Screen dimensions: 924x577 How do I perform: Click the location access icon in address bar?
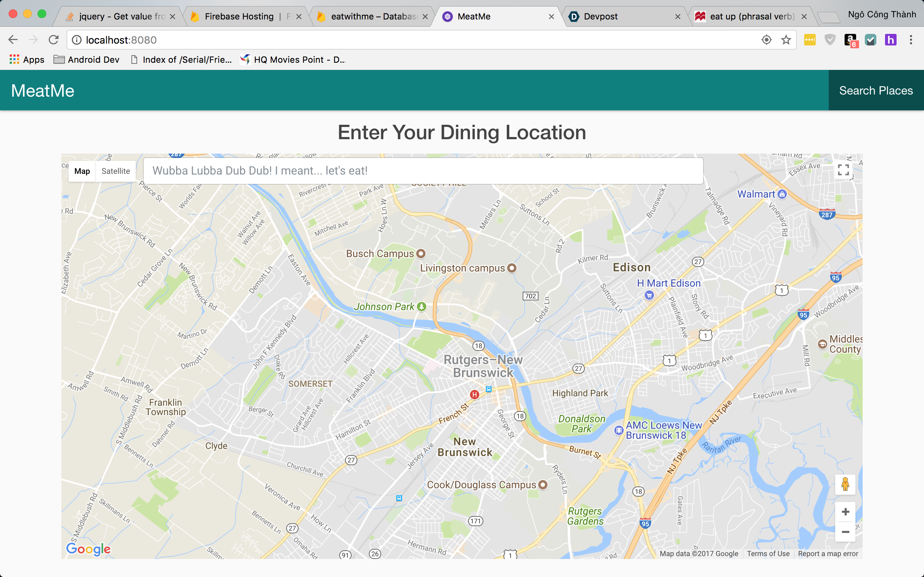[766, 40]
